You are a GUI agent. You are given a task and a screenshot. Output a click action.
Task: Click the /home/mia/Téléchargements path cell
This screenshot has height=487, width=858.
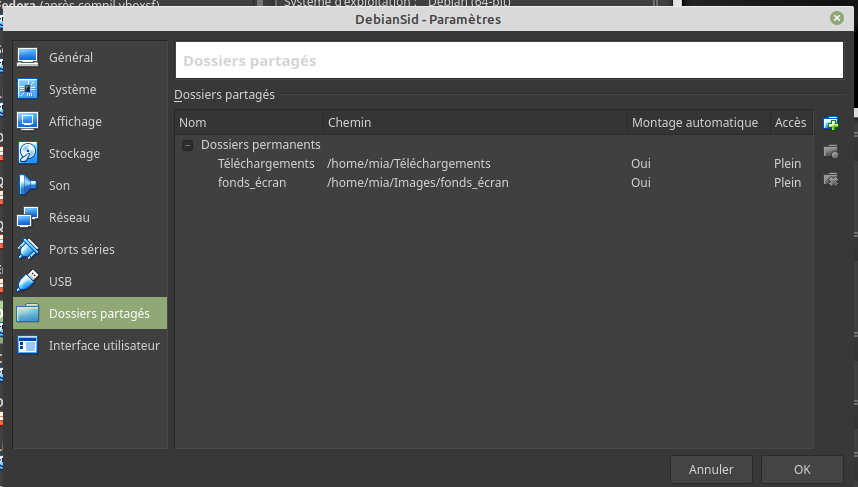point(408,164)
